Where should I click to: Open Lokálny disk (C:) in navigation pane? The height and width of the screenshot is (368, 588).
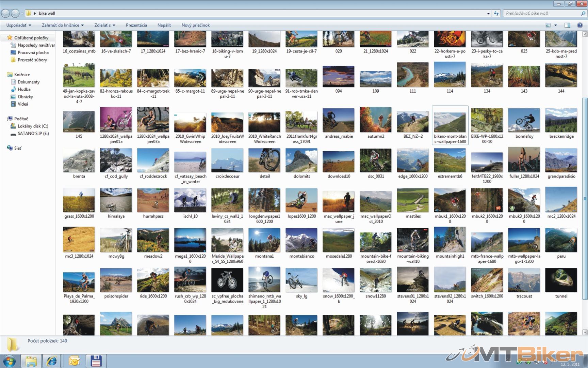click(33, 126)
